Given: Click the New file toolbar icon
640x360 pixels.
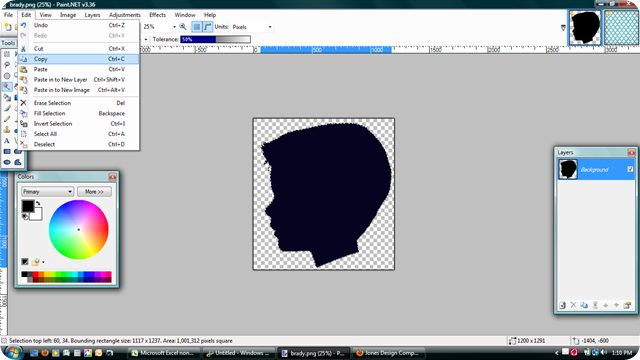Looking at the screenshot, I should click(8, 27).
